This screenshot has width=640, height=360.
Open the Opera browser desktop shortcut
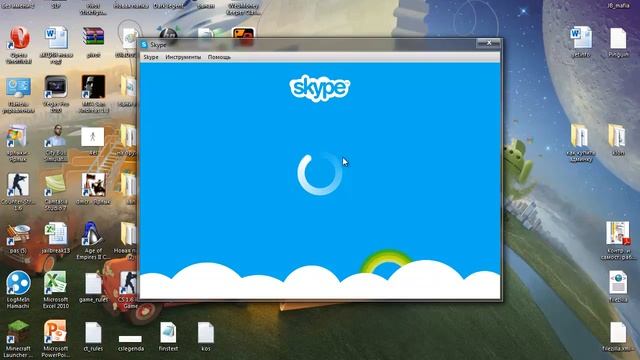[x=19, y=44]
